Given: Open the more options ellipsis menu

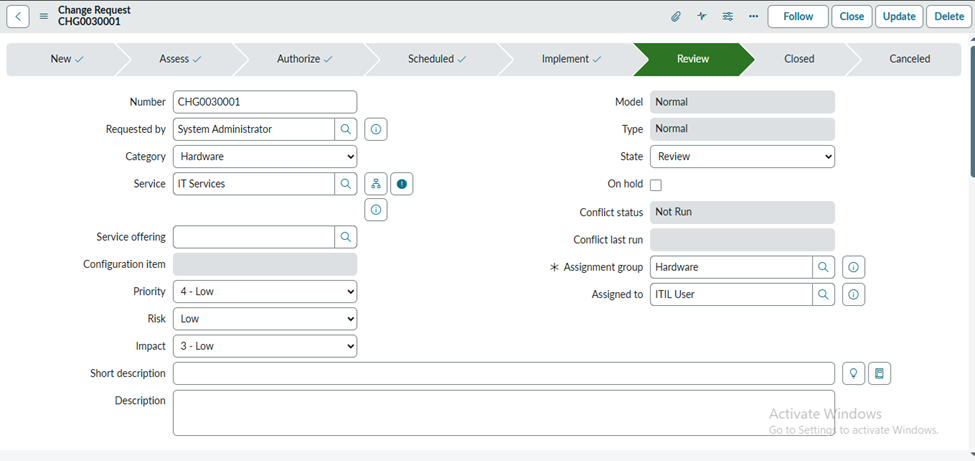Looking at the screenshot, I should pyautogui.click(x=753, y=17).
